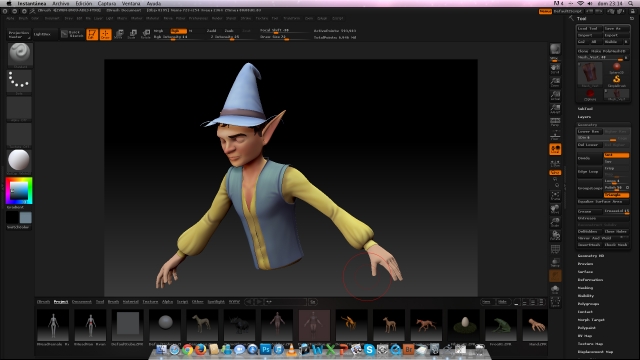The width and height of the screenshot is (640, 360).
Task: Switch to the Texture tab in LightBox
Action: click(150, 302)
